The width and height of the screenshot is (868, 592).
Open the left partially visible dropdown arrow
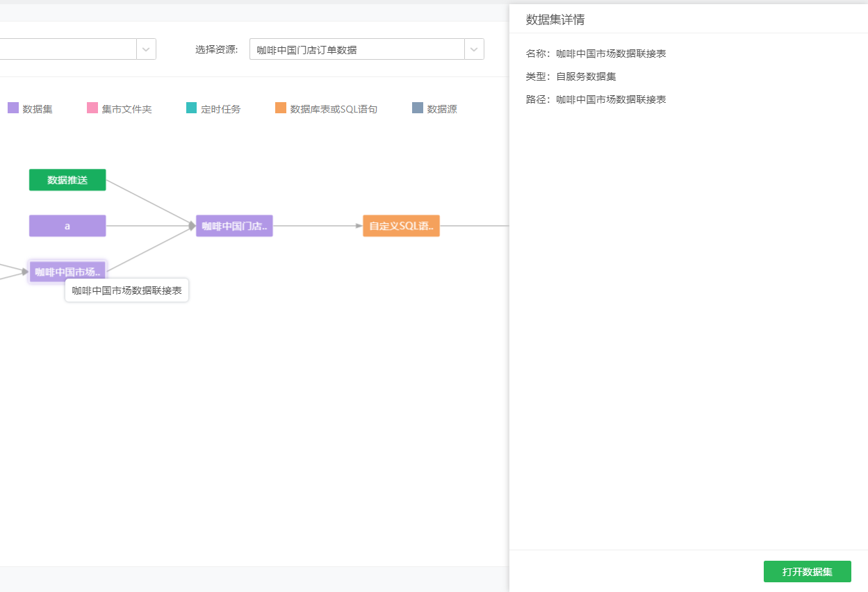[146, 49]
